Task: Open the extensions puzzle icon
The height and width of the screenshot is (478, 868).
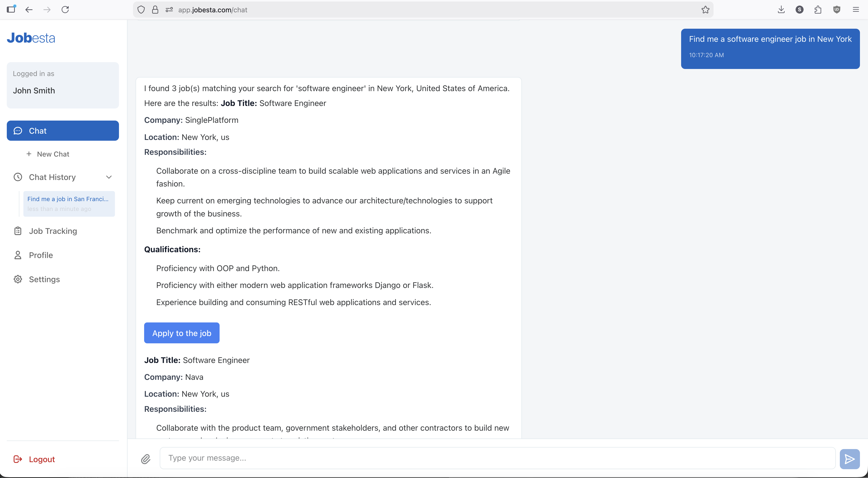Action: point(818,9)
